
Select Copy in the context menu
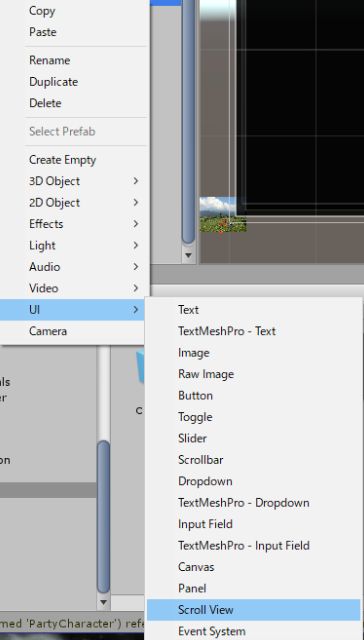[x=42, y=11]
